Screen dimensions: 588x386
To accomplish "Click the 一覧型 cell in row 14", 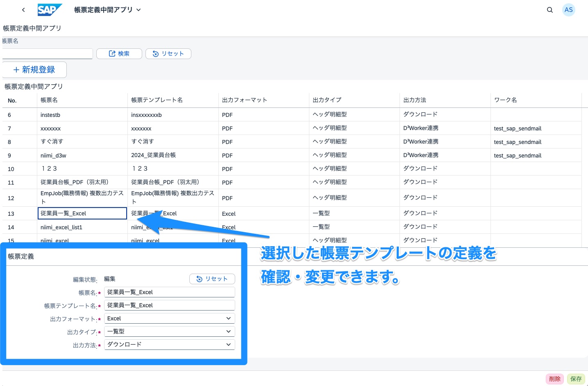I will pyautogui.click(x=354, y=227).
